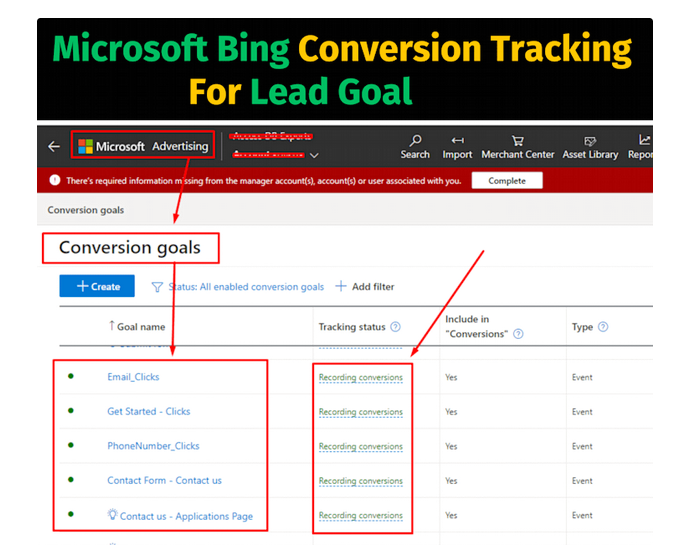Screen dimensions: 689x555
Task: Click lightbulb icon beside Contact us - Applications Page
Action: tap(112, 514)
